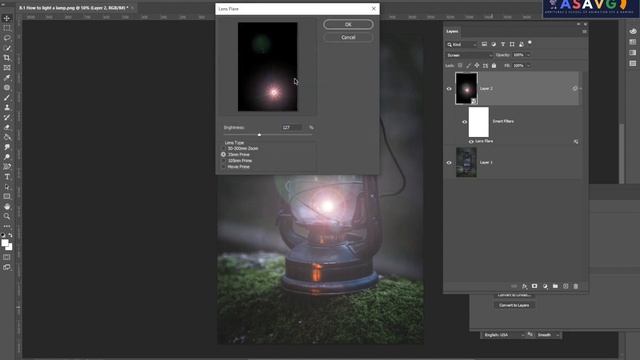Select the document tab How to light a lamp
The height and width of the screenshot is (360, 640).
(73, 8)
